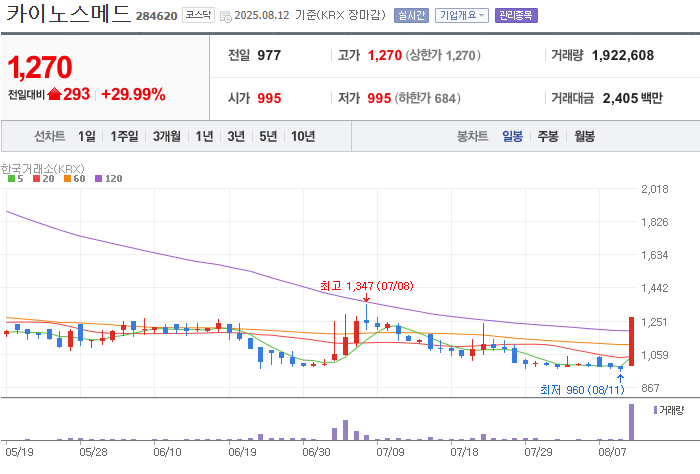Select the 1일 line chart tab
Viewport: 700px width, 474px height.
87,136
